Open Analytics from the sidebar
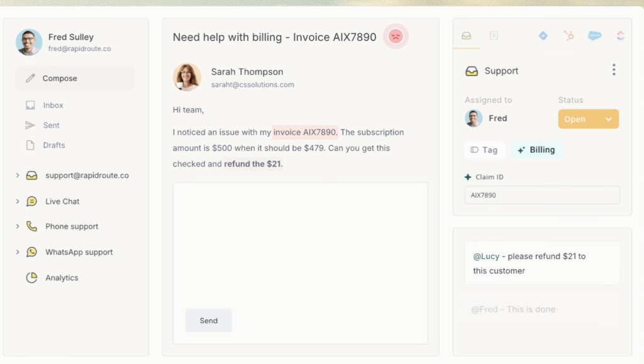This screenshot has height=364, width=644. pos(62,278)
